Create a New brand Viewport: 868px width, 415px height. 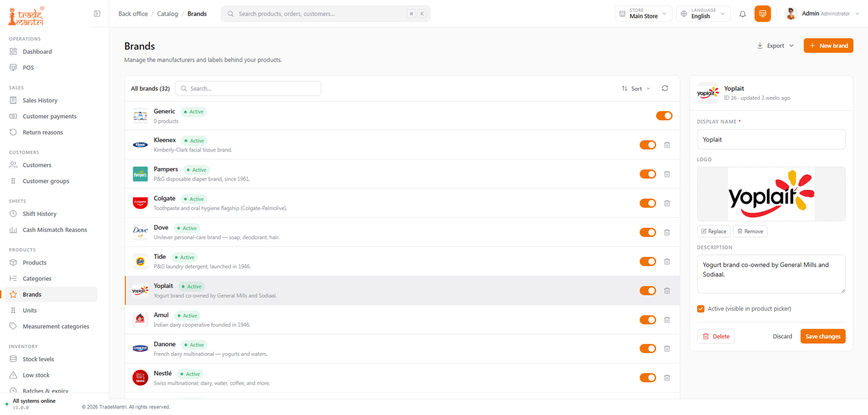point(828,46)
